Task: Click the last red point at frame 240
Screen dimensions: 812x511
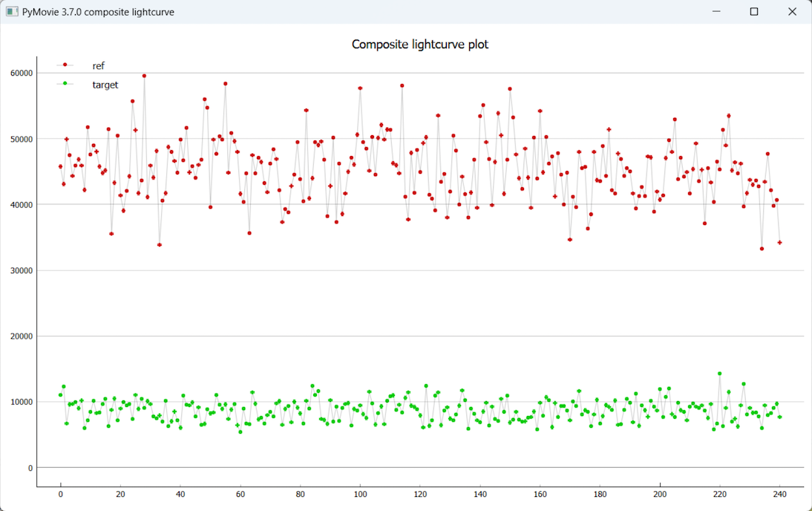Action: click(779, 243)
